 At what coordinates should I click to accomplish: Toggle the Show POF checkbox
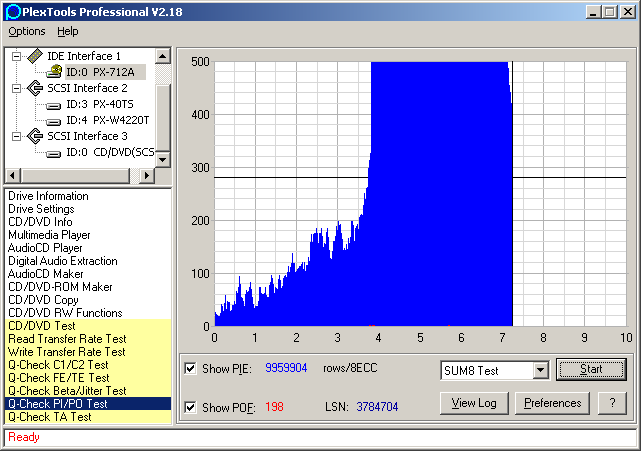191,407
